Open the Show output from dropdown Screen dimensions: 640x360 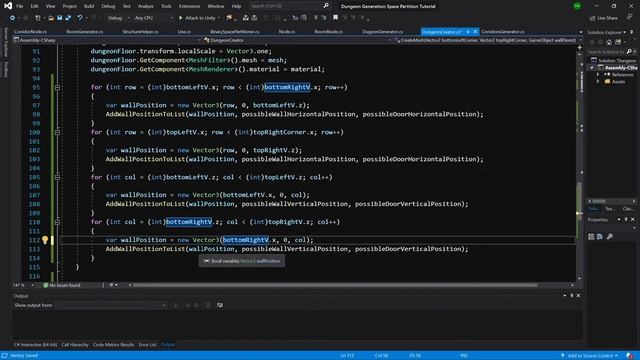pos(111,305)
